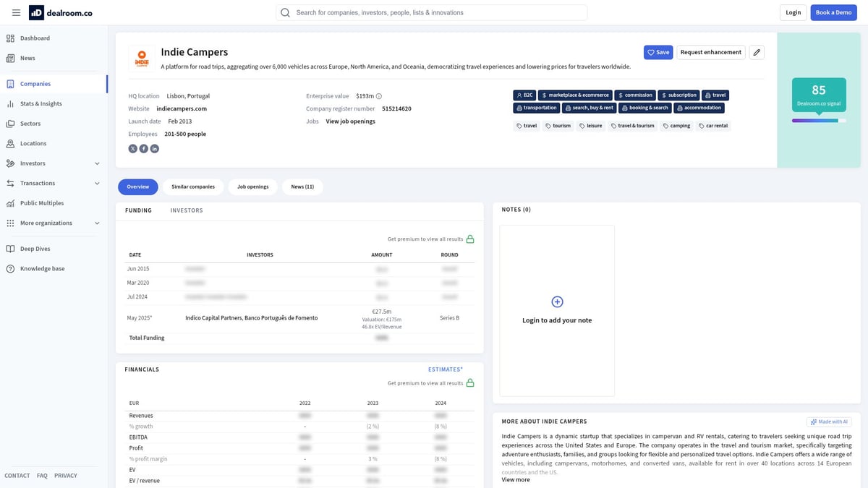This screenshot has width=868, height=488.
Task: Save Indie Campers to list
Action: pos(658,52)
